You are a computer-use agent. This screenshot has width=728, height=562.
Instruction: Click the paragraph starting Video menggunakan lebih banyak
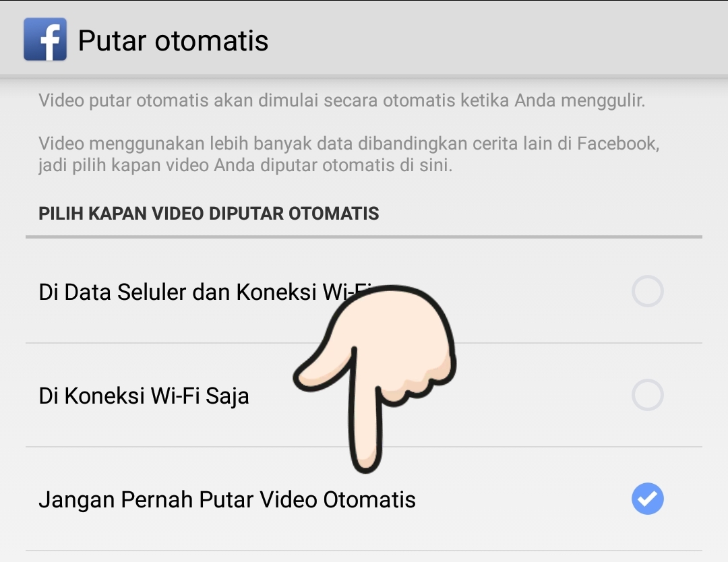[348, 154]
